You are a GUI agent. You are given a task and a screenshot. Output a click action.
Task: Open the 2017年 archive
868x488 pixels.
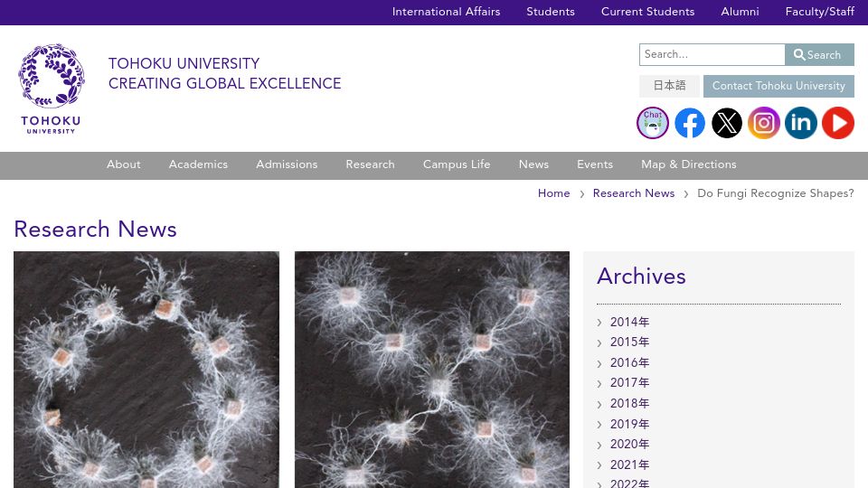pos(629,383)
